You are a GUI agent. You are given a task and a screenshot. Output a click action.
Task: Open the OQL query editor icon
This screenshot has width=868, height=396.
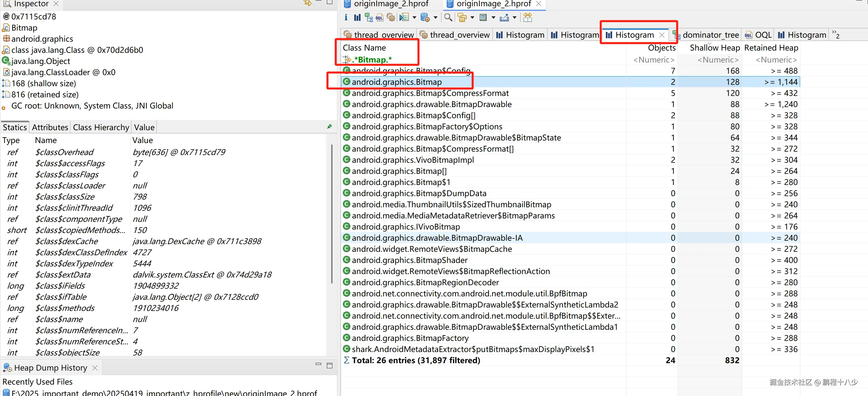379,17
